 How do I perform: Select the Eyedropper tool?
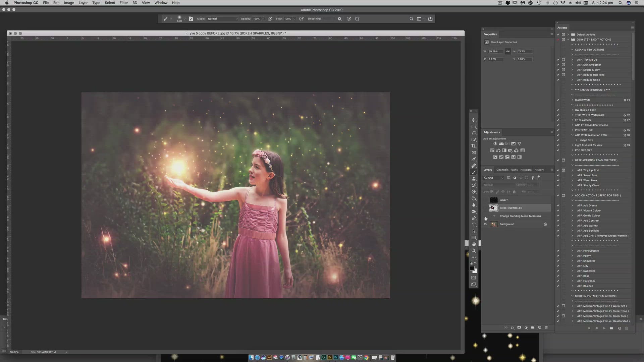474,159
